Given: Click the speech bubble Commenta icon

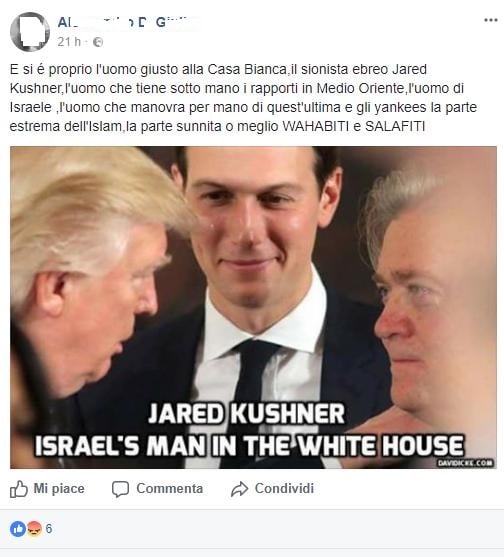Looking at the screenshot, I should click(120, 489).
